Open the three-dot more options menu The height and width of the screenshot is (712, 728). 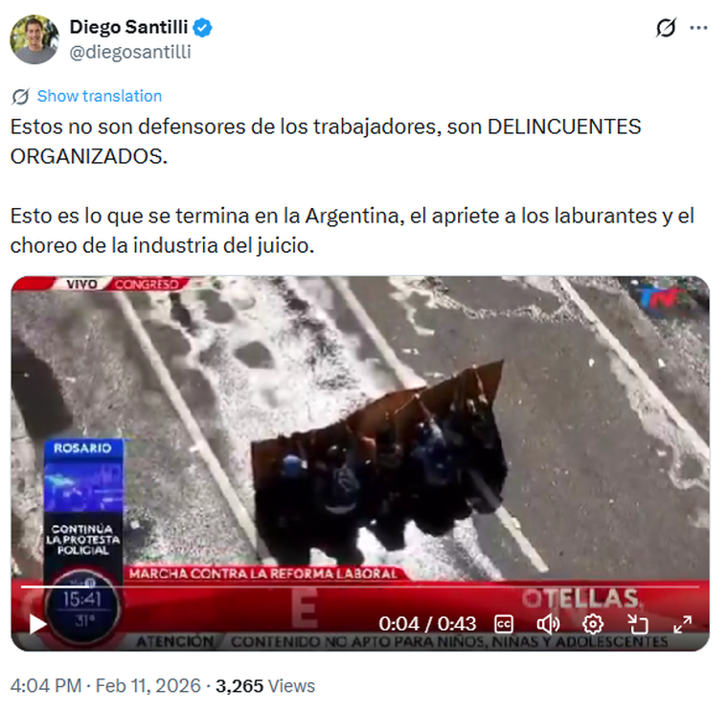point(698,28)
